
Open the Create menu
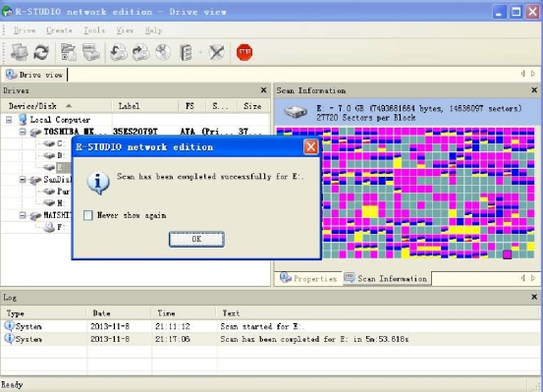click(x=59, y=30)
